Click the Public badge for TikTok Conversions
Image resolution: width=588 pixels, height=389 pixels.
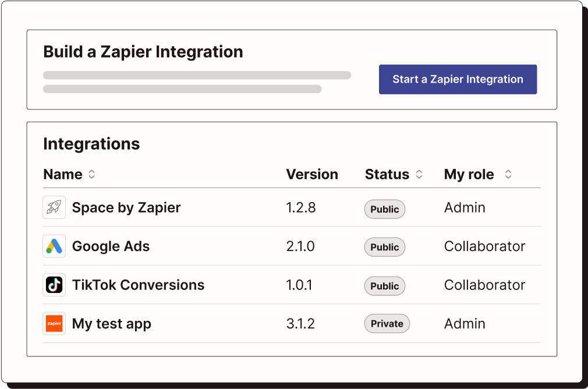point(385,286)
